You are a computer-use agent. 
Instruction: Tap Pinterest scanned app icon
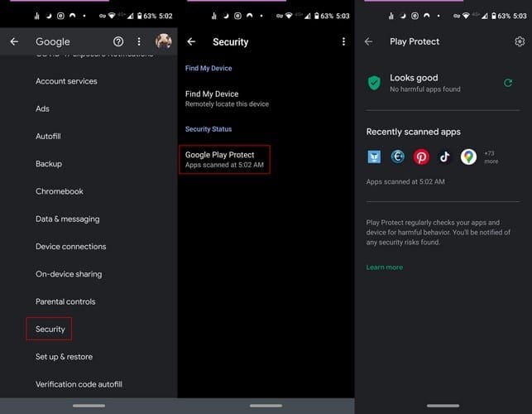tap(421, 156)
